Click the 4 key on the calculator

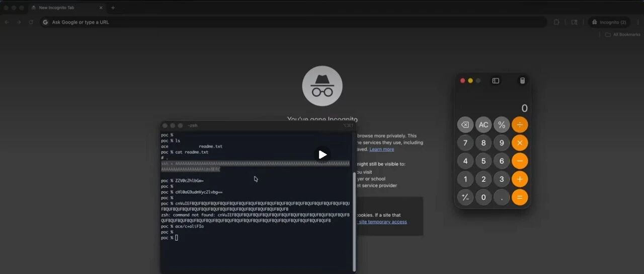click(465, 161)
